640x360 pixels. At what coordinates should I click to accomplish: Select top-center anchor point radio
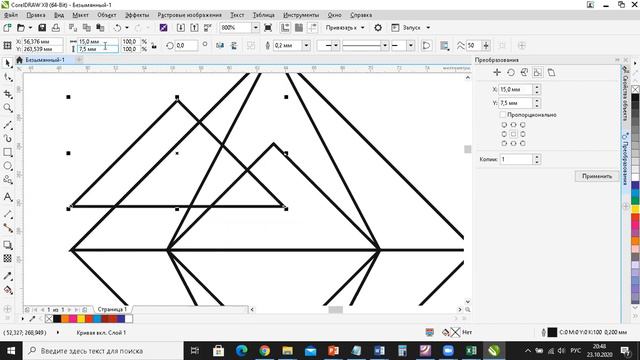(x=513, y=124)
